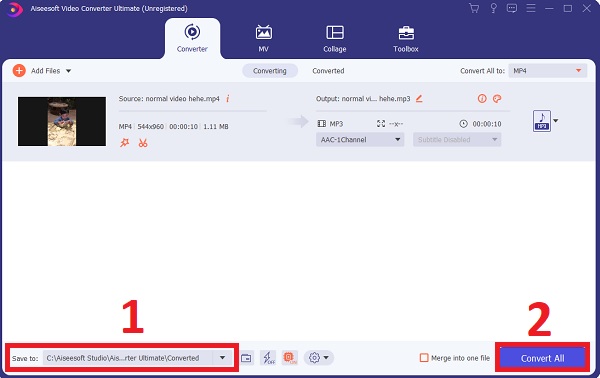This screenshot has height=378, width=600.
Task: Click the palette enhance icon
Action: [x=497, y=99]
